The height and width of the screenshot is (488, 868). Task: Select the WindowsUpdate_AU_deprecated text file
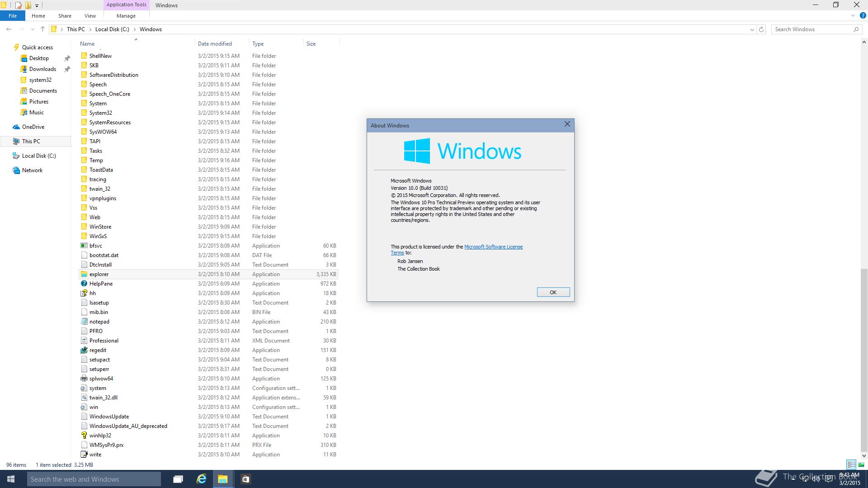point(208,426)
